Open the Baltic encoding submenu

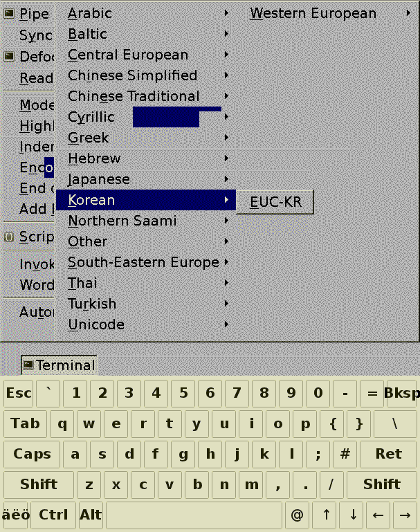pos(146,35)
